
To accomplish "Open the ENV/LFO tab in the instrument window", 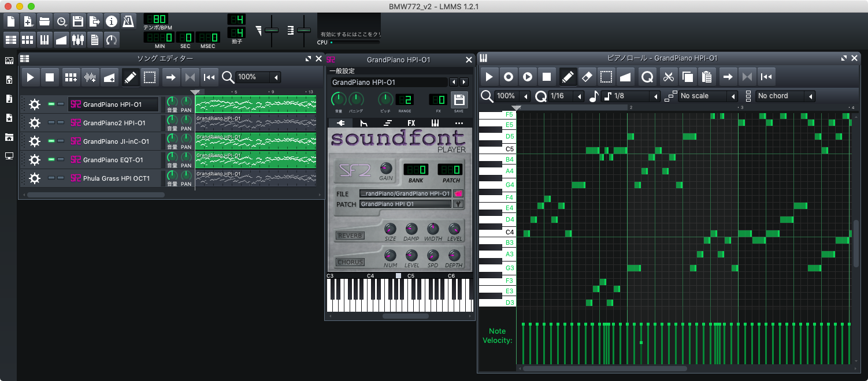I will pos(363,123).
